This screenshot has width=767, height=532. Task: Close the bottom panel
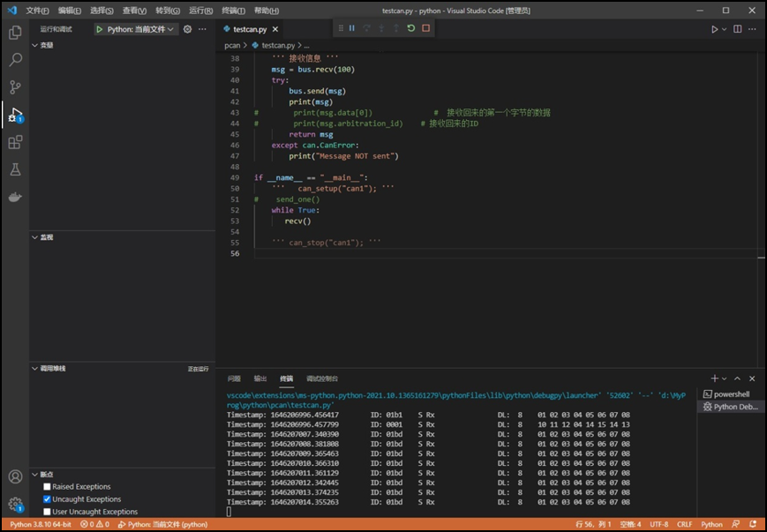click(752, 378)
